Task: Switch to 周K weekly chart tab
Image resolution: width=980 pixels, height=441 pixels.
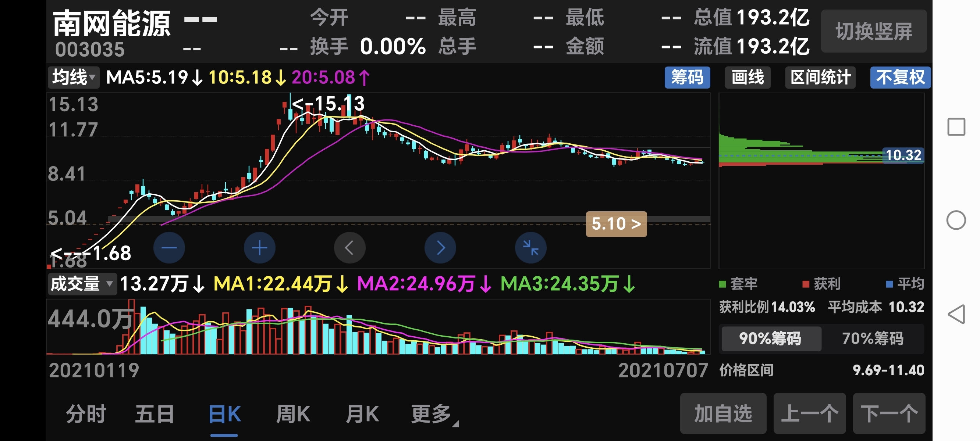Action: pos(293,414)
